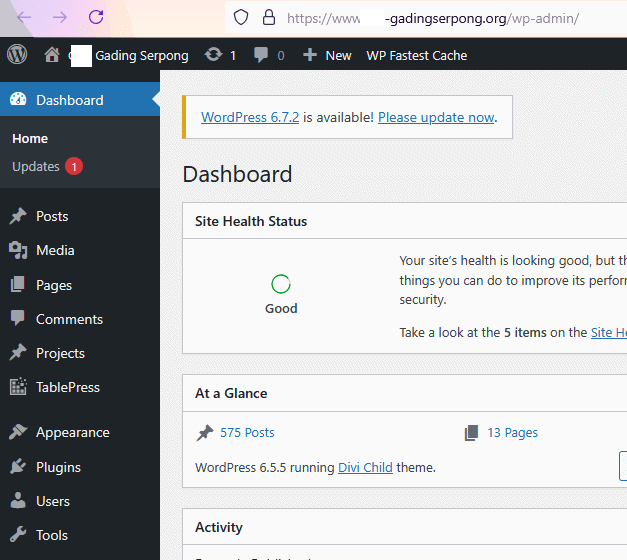This screenshot has height=560, width=627.
Task: Click the Media icon in the sidebar
Action: click(18, 250)
